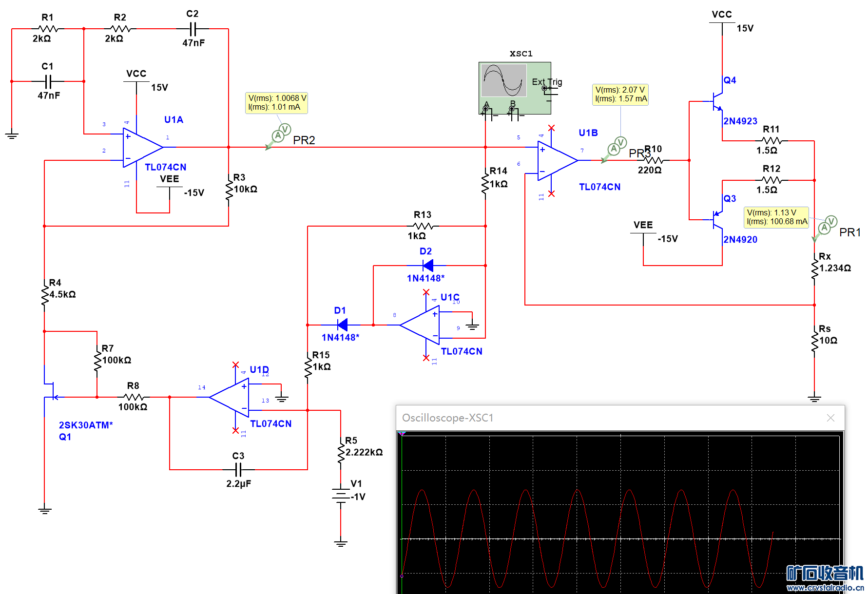
Task: Click the PR3 probe reading box
Action: pos(620,95)
